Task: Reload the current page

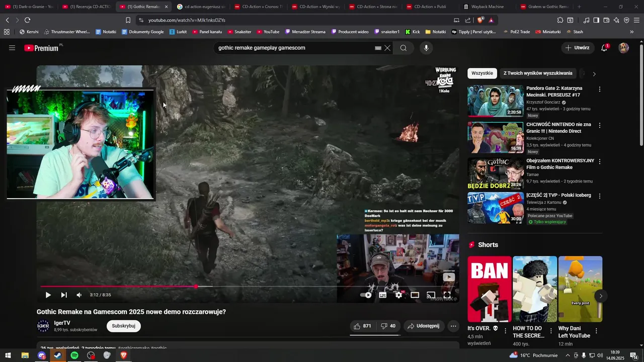Action: [27, 20]
